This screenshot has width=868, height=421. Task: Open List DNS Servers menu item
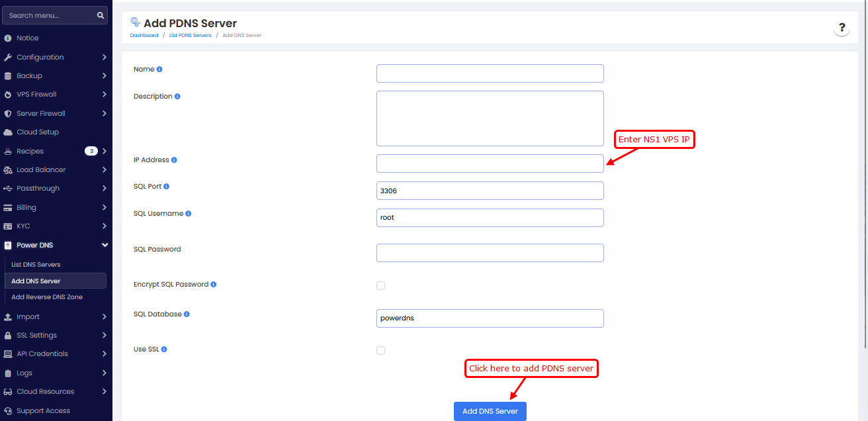[x=36, y=265]
